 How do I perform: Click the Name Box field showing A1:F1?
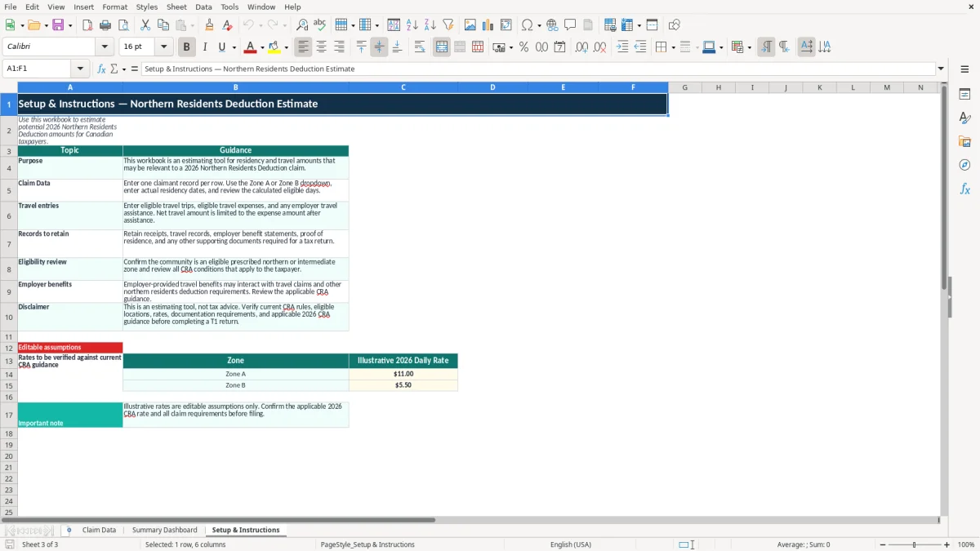point(38,69)
